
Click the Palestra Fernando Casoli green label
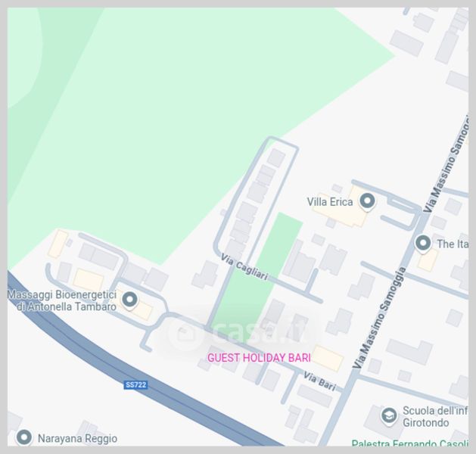pyautogui.click(x=410, y=443)
